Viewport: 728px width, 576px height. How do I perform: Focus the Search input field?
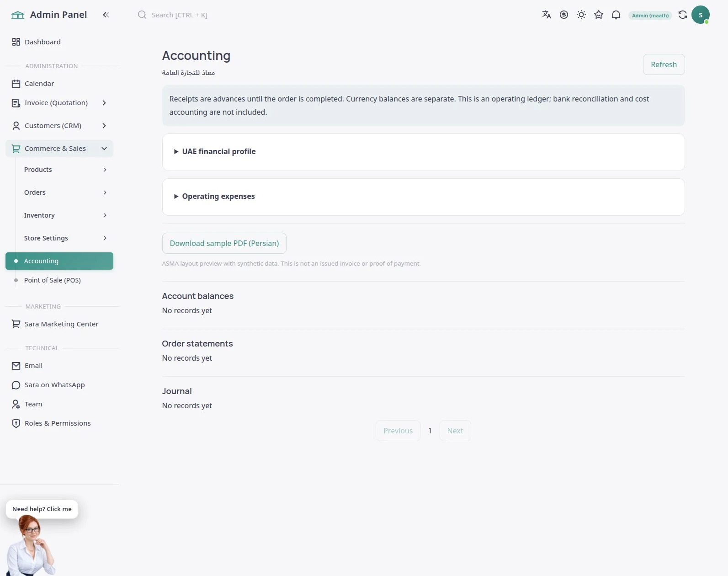tap(179, 15)
